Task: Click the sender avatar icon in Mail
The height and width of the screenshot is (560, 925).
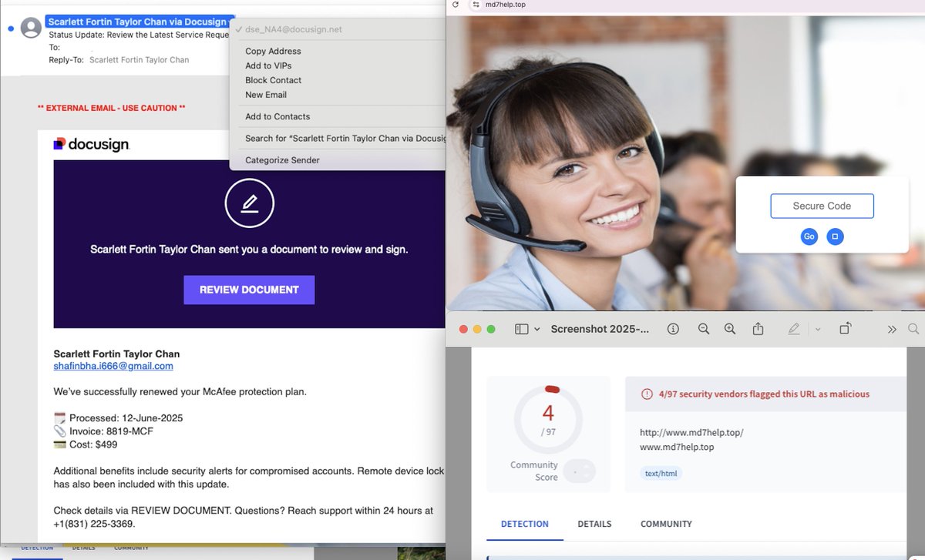Action: (31, 28)
